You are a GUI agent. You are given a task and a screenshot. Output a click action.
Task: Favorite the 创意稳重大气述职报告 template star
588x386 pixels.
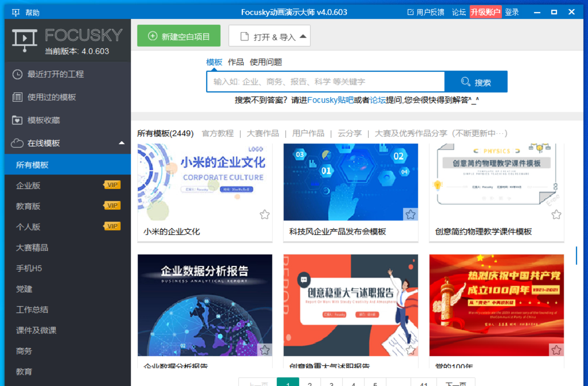click(410, 350)
